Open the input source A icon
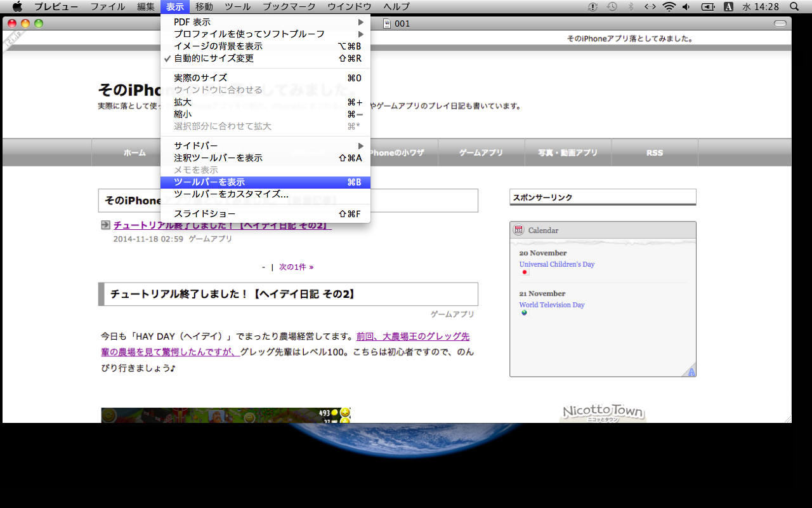The width and height of the screenshot is (812, 508). point(728,6)
